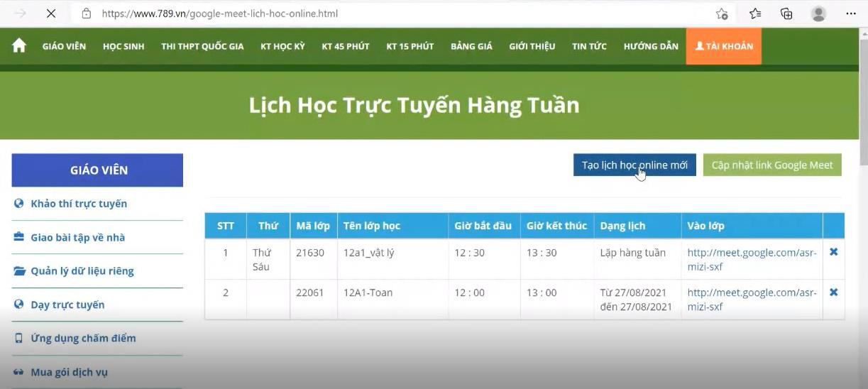This screenshot has height=389, width=868.
Task: Click the globe icon beside Khảo thí trực tuyến
Action: click(19, 204)
